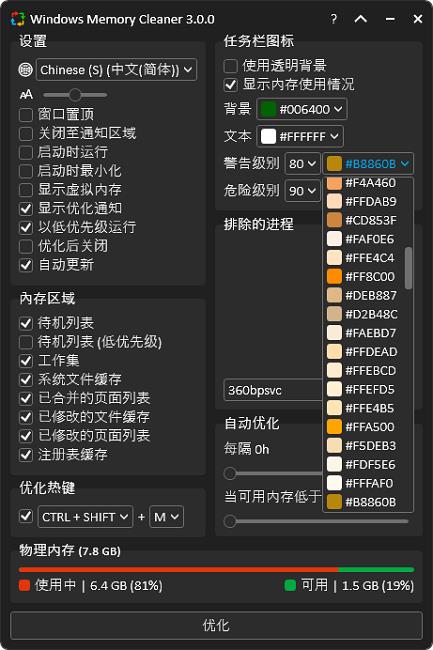Enable 使用透明背景 transparent background checkbox
Viewport: 433px width, 650px height.
click(230, 65)
